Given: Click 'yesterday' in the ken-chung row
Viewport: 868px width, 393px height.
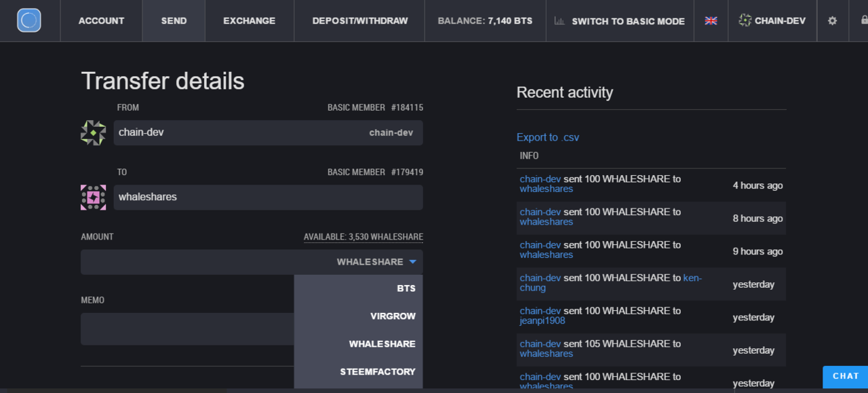Looking at the screenshot, I should point(753,284).
